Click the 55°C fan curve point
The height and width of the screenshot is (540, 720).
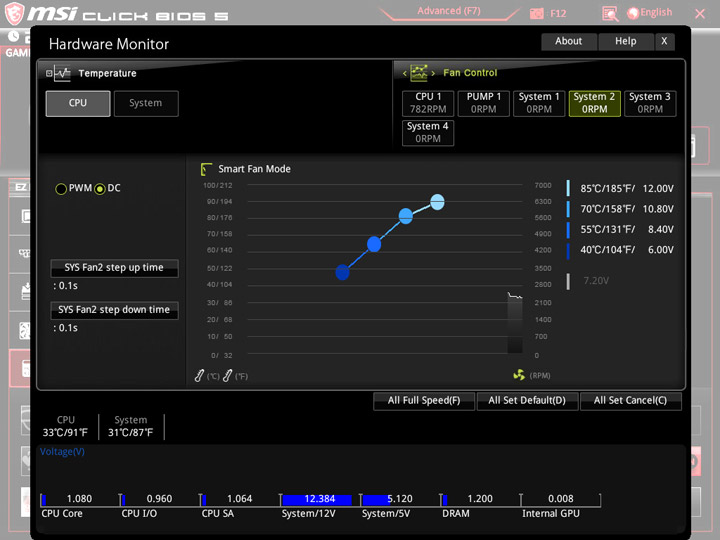[x=374, y=244]
